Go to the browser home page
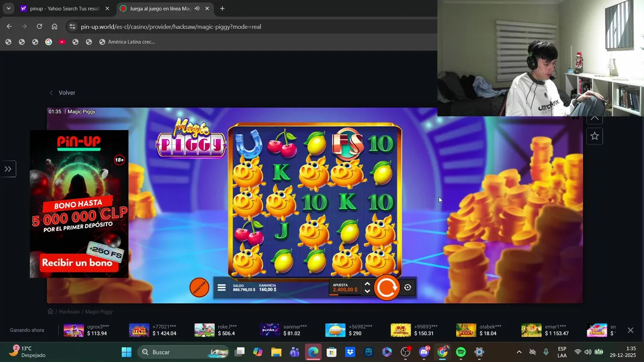Image resolution: width=644 pixels, height=362 pixels. tap(54, 27)
